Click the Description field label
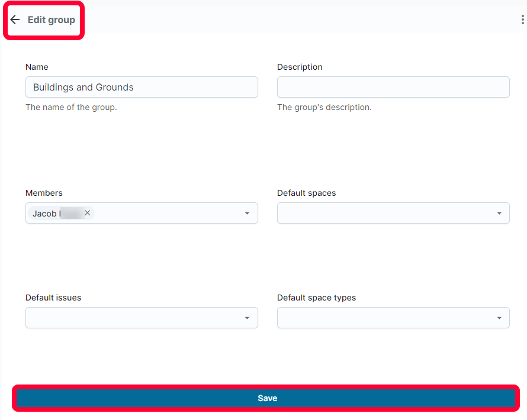The height and width of the screenshot is (420, 527). tap(300, 67)
